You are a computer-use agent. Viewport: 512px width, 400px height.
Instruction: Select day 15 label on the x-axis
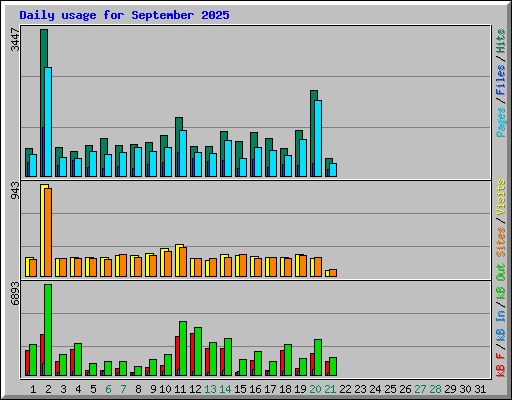click(x=240, y=389)
